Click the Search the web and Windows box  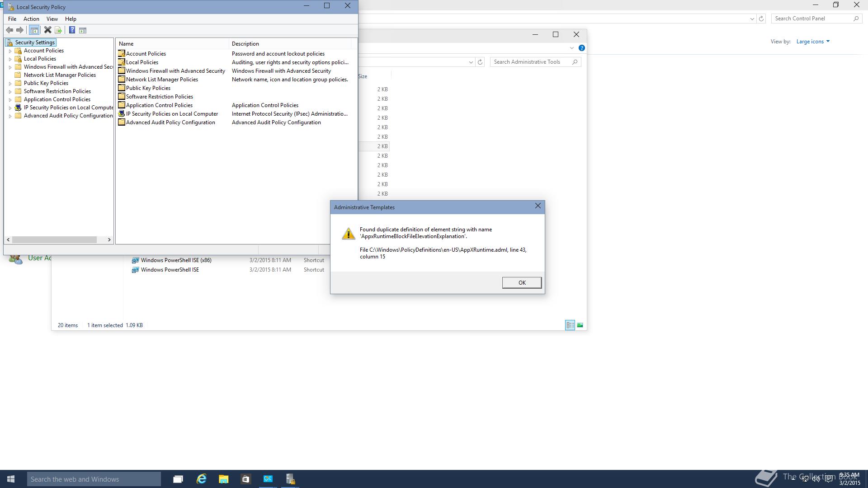94,479
